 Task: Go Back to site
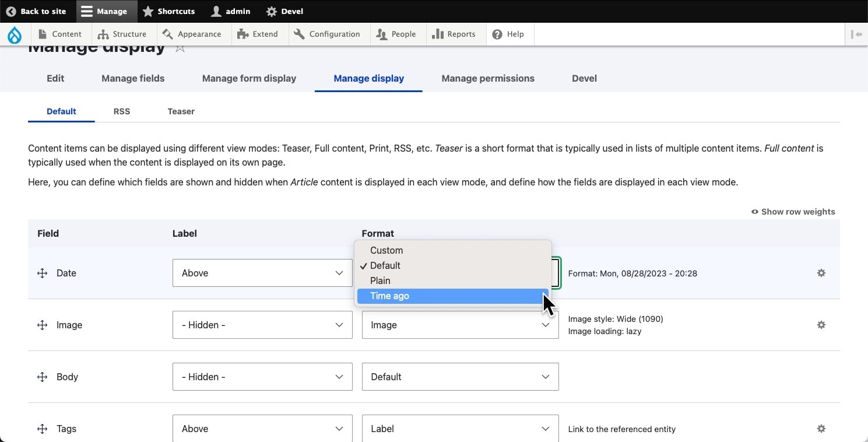point(36,11)
